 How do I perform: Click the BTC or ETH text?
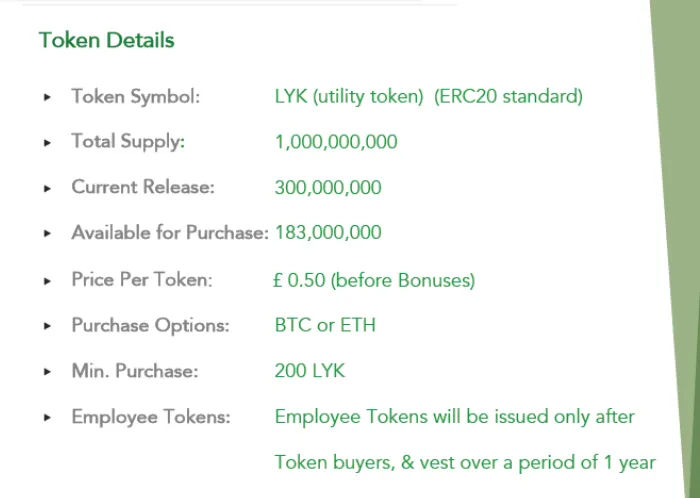325,325
